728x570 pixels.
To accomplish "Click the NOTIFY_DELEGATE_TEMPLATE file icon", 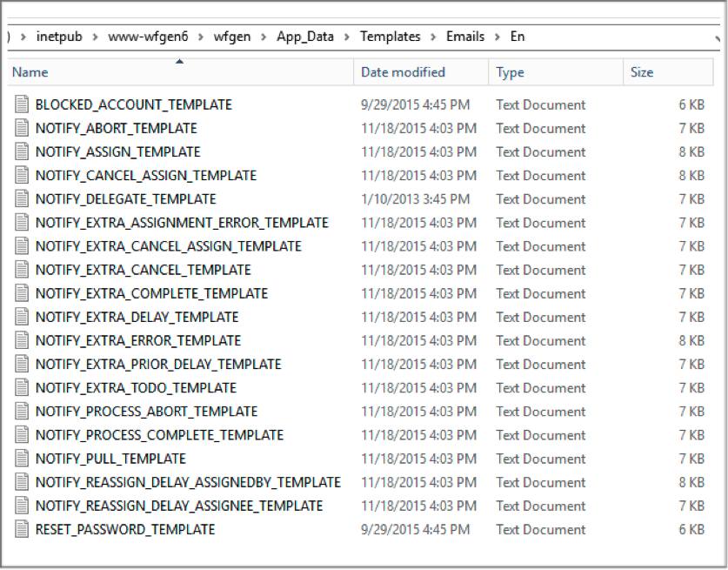I will click(x=22, y=199).
